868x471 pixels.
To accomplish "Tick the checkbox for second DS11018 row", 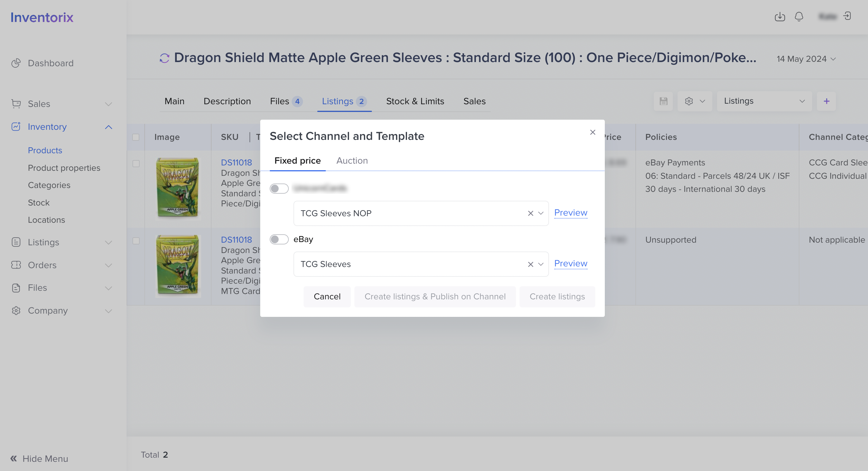I will point(136,241).
